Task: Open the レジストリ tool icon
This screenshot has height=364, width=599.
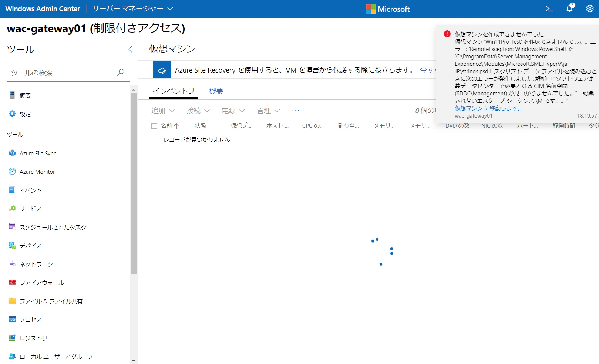Action: (12, 338)
